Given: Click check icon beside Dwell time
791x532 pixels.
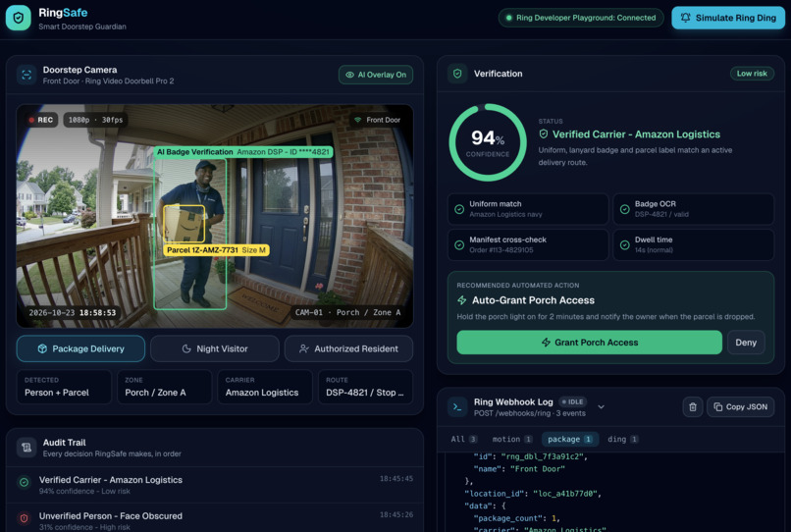Looking at the screenshot, I should [x=624, y=244].
